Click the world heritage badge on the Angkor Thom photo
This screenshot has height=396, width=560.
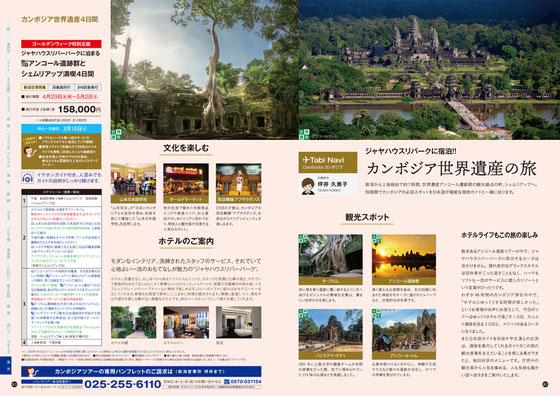pyautogui.click(x=376, y=314)
